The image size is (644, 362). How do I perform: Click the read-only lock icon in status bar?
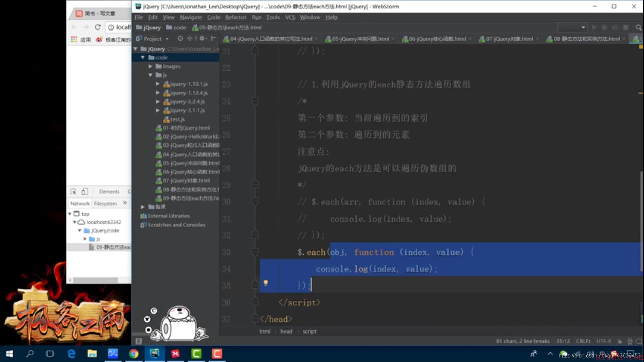(620, 341)
